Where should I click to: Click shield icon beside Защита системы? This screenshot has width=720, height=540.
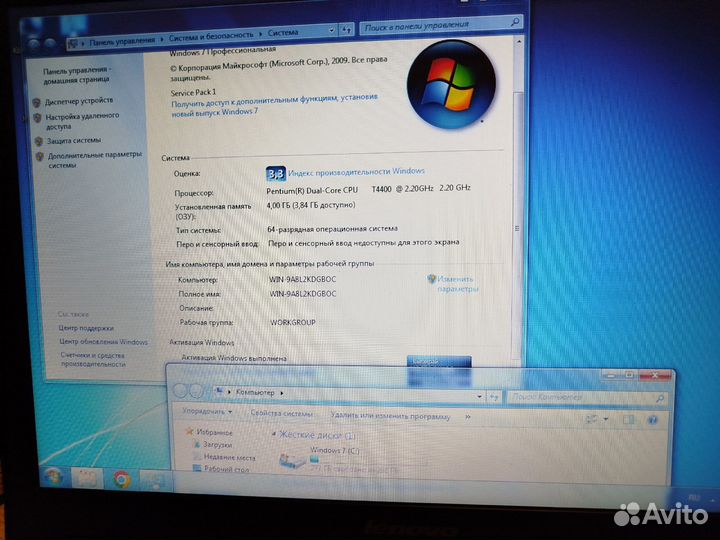tap(39, 141)
